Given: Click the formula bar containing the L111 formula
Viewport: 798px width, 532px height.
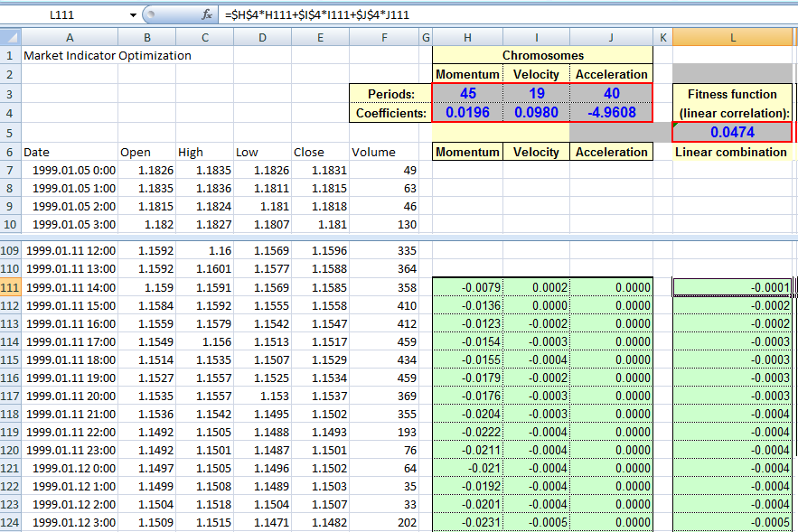Looking at the screenshot, I should pyautogui.click(x=508, y=15).
